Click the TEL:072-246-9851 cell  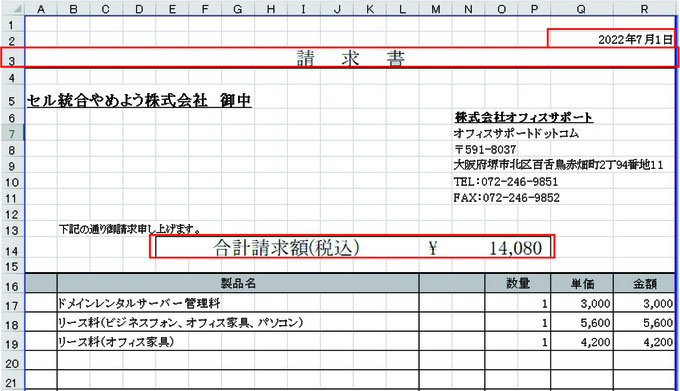506,182
